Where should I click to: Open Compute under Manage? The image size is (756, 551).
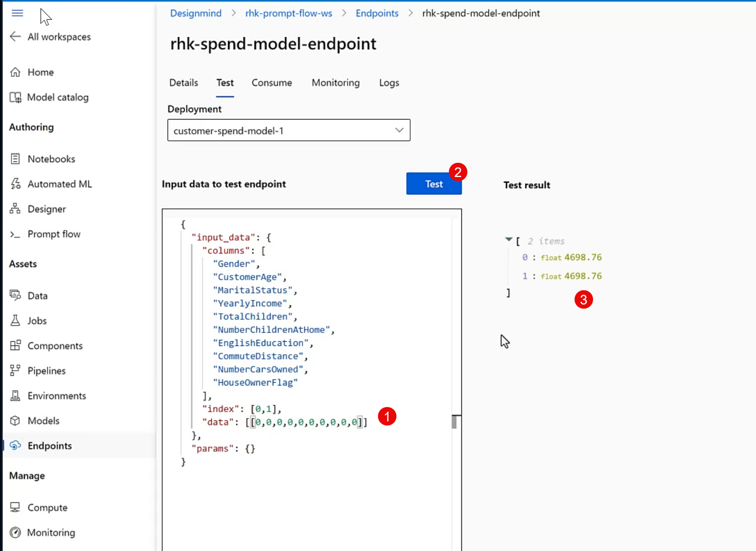(x=47, y=507)
